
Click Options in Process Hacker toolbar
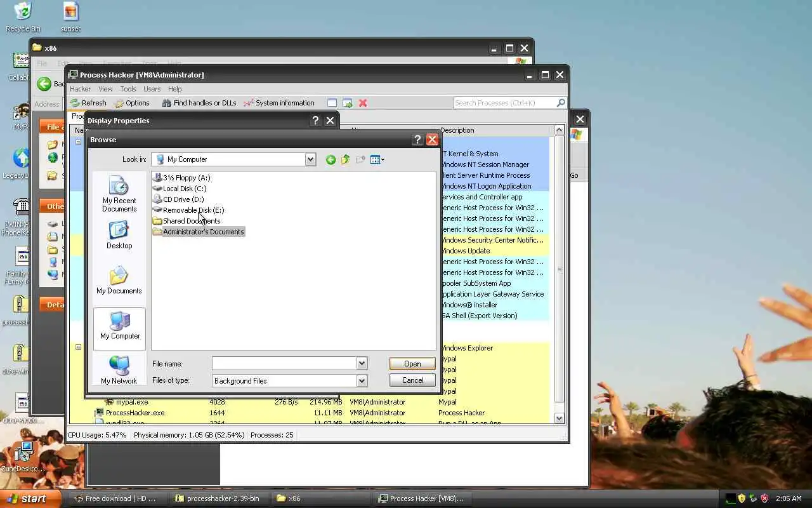coord(132,103)
